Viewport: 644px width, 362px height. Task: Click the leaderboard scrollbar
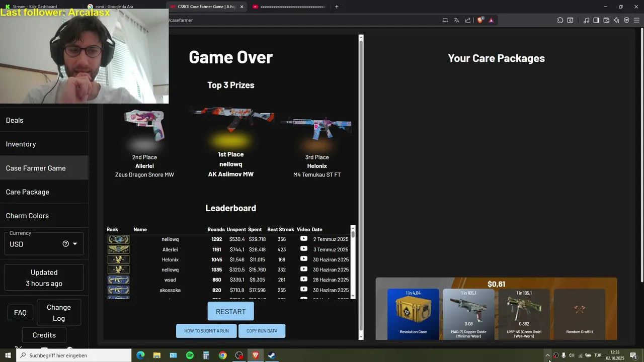353,262
